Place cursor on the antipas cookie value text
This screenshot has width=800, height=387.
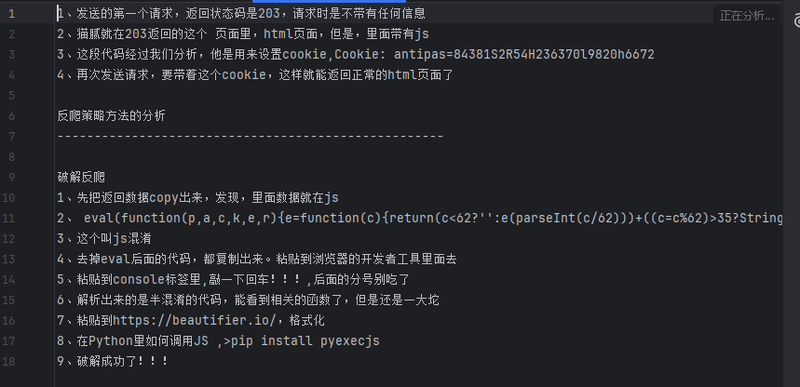click(x=524, y=55)
